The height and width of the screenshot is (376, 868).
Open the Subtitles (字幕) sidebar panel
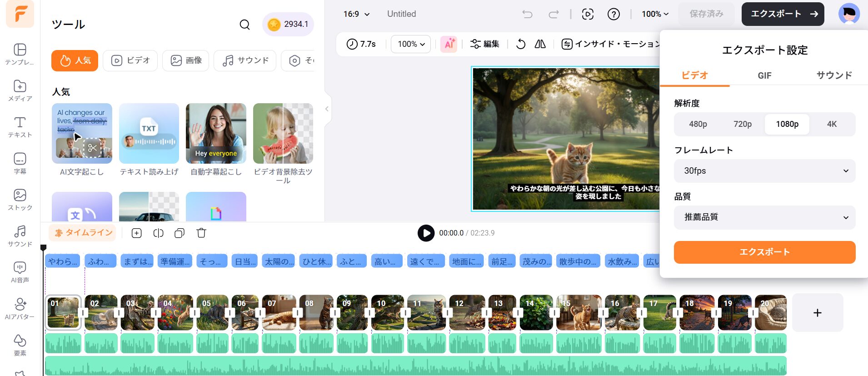tap(20, 163)
